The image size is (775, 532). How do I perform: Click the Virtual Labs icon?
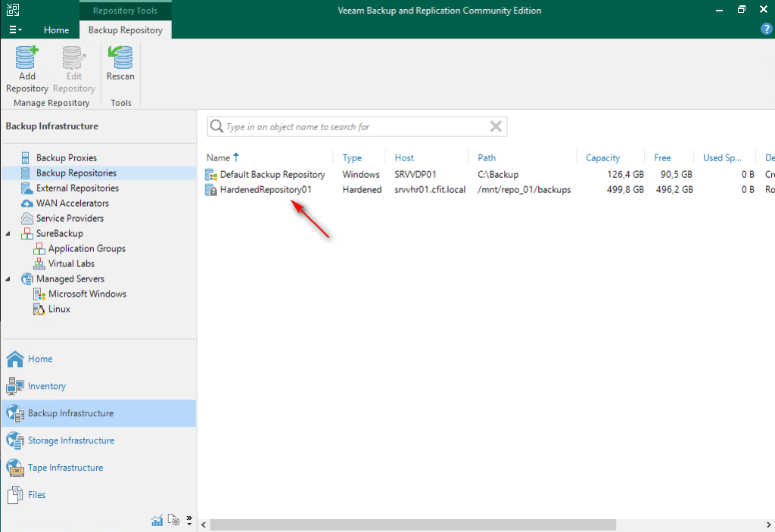(40, 264)
